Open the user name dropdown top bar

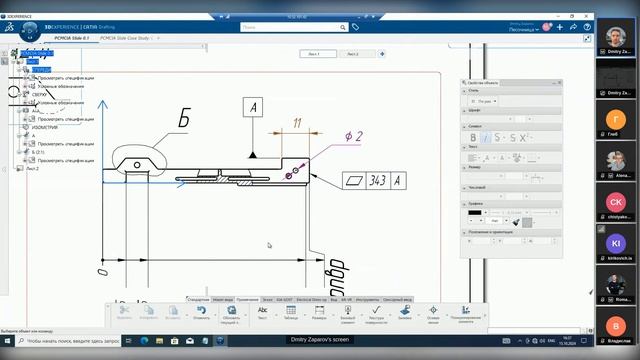[524, 29]
